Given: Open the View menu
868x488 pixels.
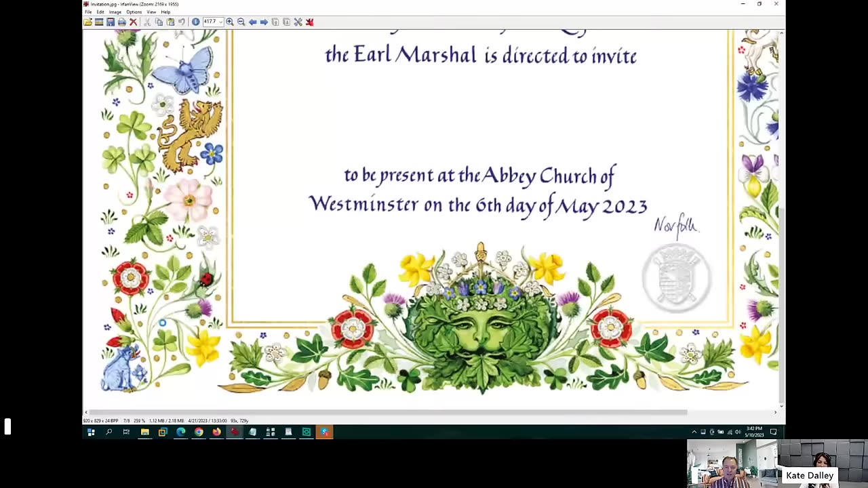Looking at the screenshot, I should pos(151,12).
